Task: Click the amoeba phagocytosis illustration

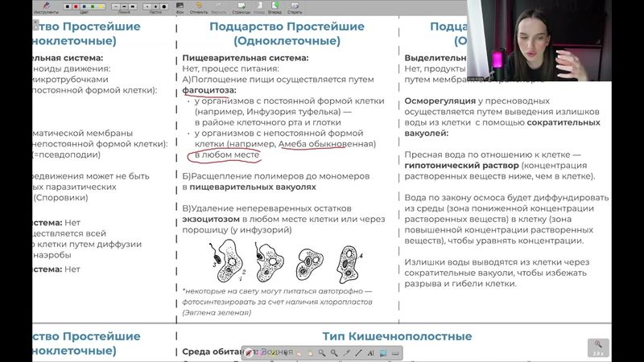Action: tap(287, 262)
